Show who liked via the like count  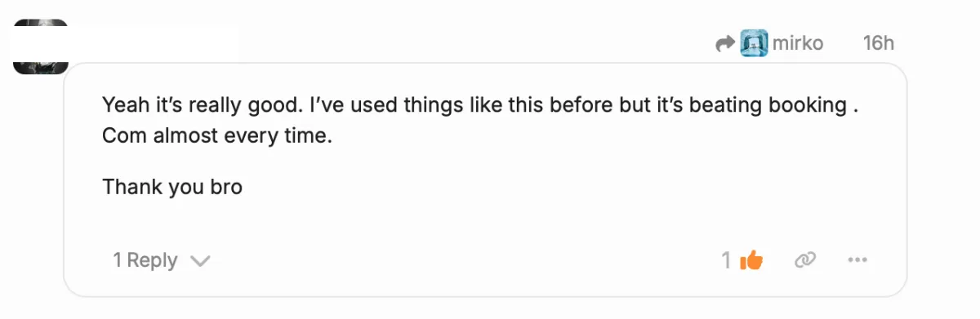click(x=726, y=260)
